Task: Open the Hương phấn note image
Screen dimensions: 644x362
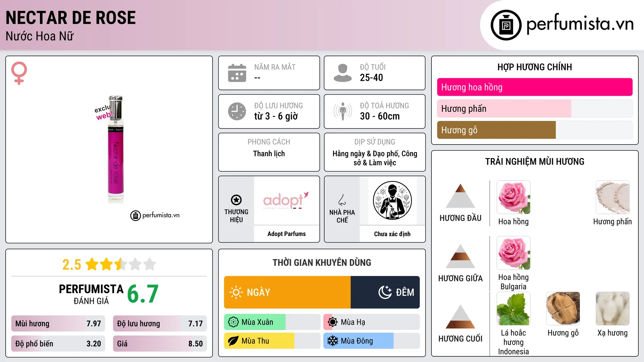Action: 613,197
